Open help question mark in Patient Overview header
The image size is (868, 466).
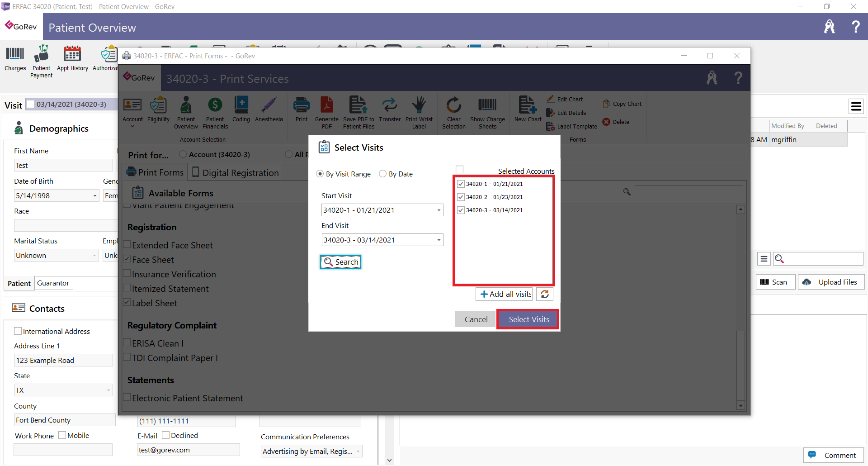(855, 27)
